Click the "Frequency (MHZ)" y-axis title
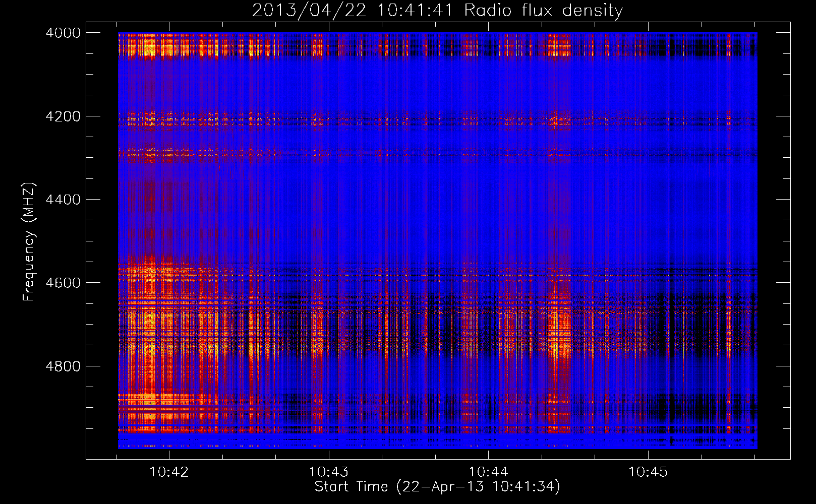The width and height of the screenshot is (816, 504). point(29,242)
